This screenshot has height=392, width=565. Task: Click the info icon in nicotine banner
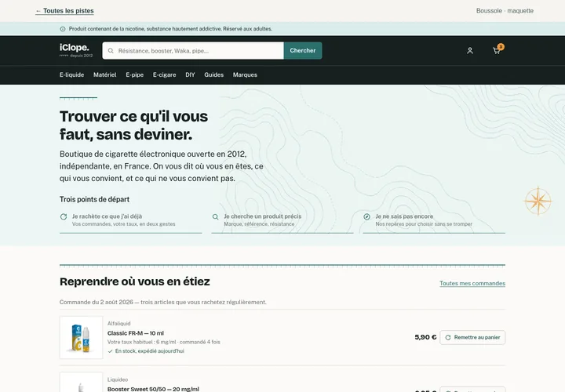[63, 29]
